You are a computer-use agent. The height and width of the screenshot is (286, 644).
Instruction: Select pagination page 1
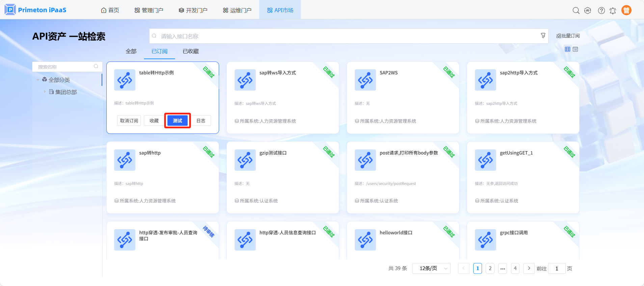pyautogui.click(x=478, y=268)
